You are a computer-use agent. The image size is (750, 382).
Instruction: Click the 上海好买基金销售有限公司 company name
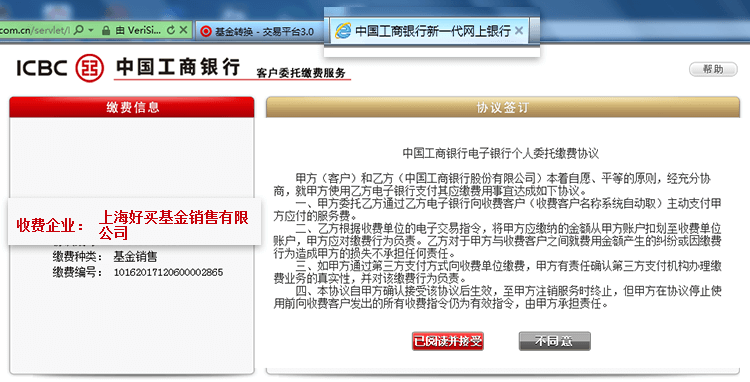[x=174, y=225]
